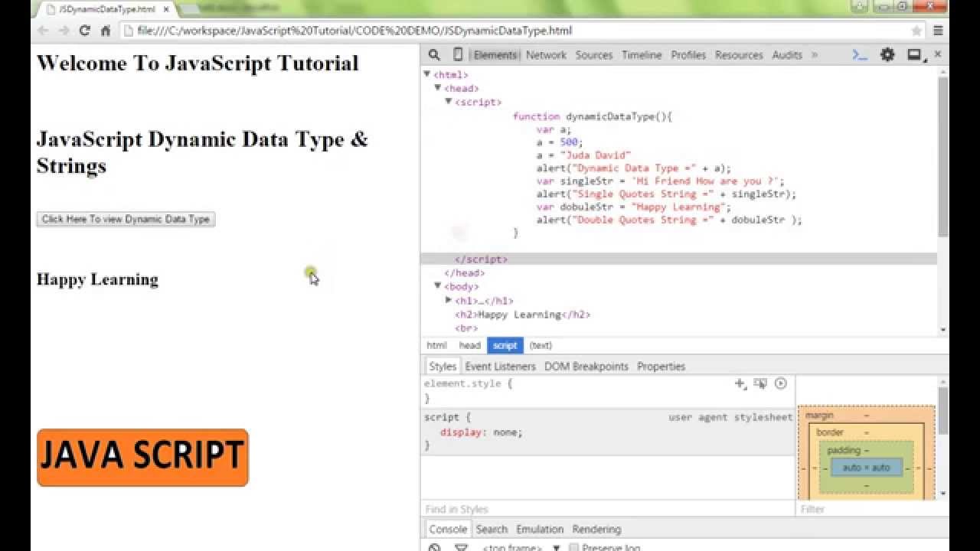
Task: Collapse the head node triangle
Action: click(x=438, y=88)
